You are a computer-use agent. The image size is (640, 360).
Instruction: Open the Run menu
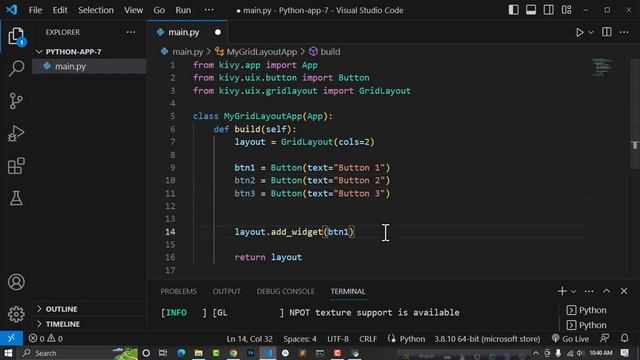click(x=183, y=10)
